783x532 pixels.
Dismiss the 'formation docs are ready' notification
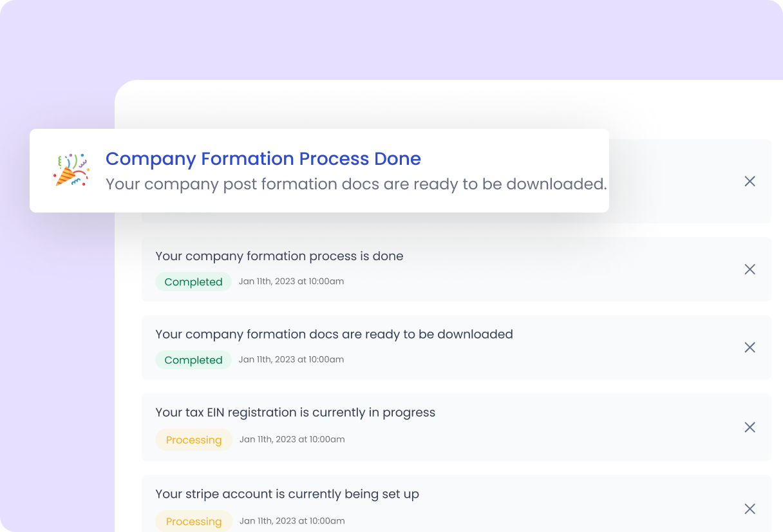750,348
